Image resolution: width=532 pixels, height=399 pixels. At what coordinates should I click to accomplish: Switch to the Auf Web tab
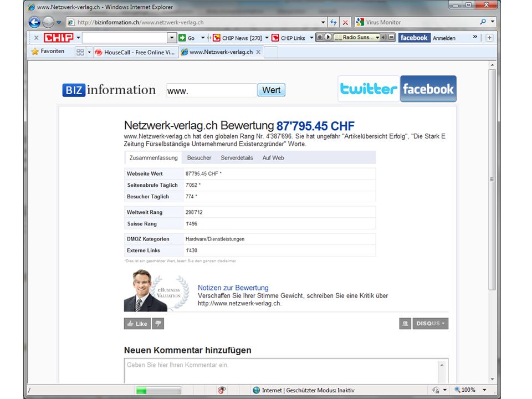[273, 158]
